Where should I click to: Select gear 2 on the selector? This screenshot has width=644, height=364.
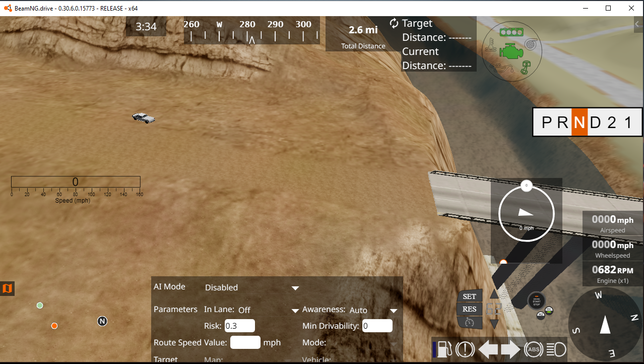coord(612,123)
